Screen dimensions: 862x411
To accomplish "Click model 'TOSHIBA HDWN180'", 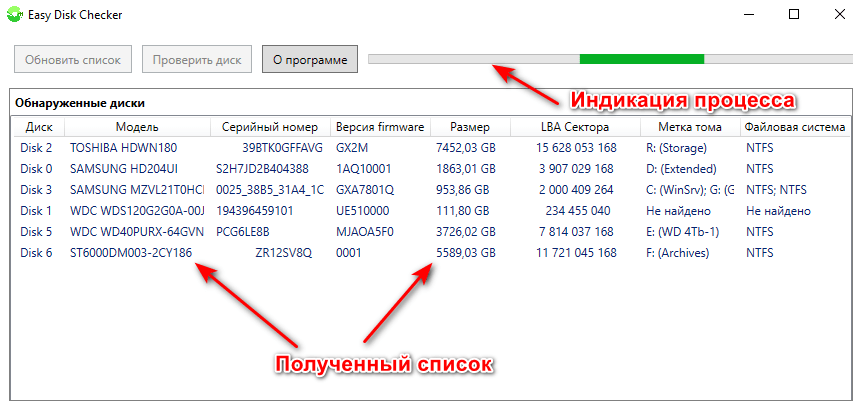I will click(124, 148).
